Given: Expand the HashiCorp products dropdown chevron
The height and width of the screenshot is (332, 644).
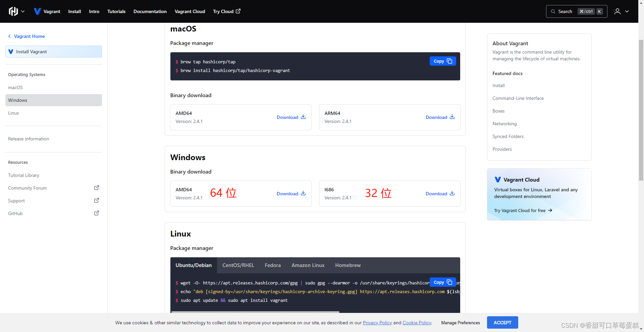Looking at the screenshot, I should 23,11.
